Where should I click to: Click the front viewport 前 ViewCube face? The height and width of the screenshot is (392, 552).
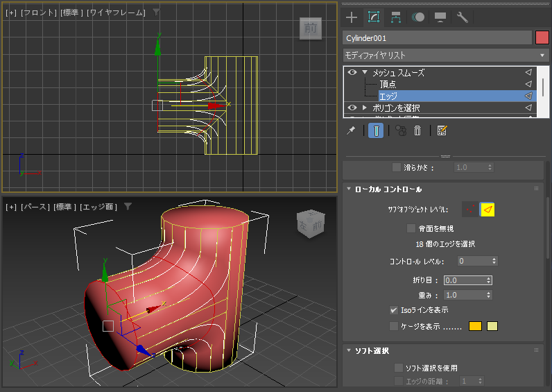(311, 28)
